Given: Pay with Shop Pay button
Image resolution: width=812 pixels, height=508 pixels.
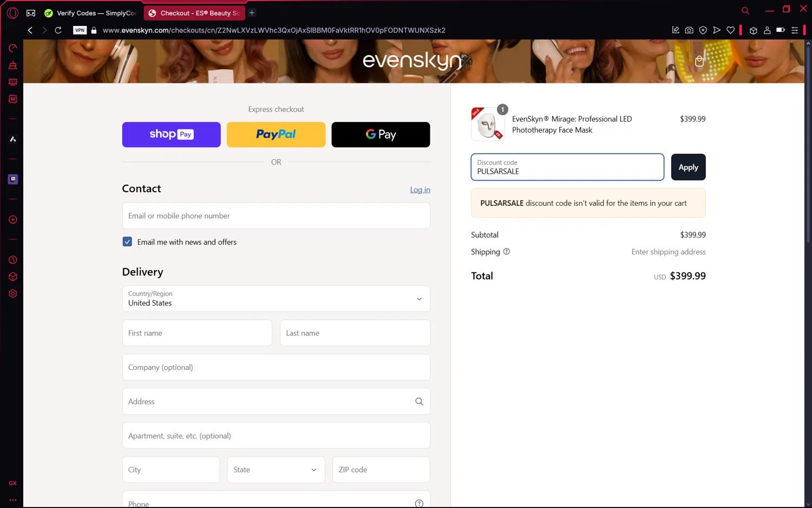Looking at the screenshot, I should click(171, 134).
